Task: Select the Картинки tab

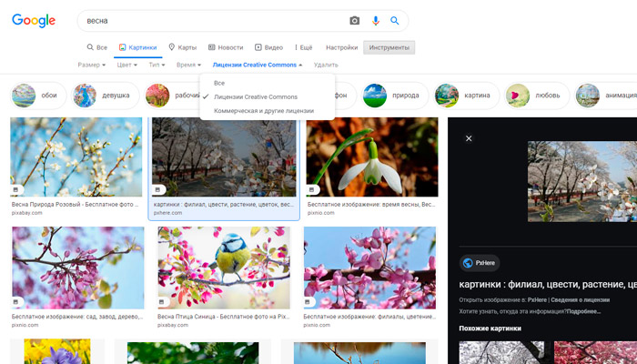Action: [x=137, y=47]
